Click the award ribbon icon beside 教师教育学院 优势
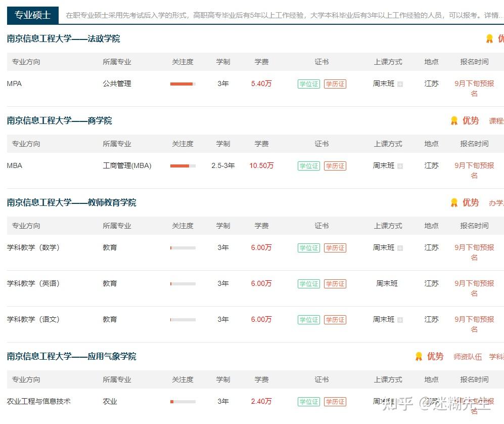The image size is (504, 424). click(454, 203)
